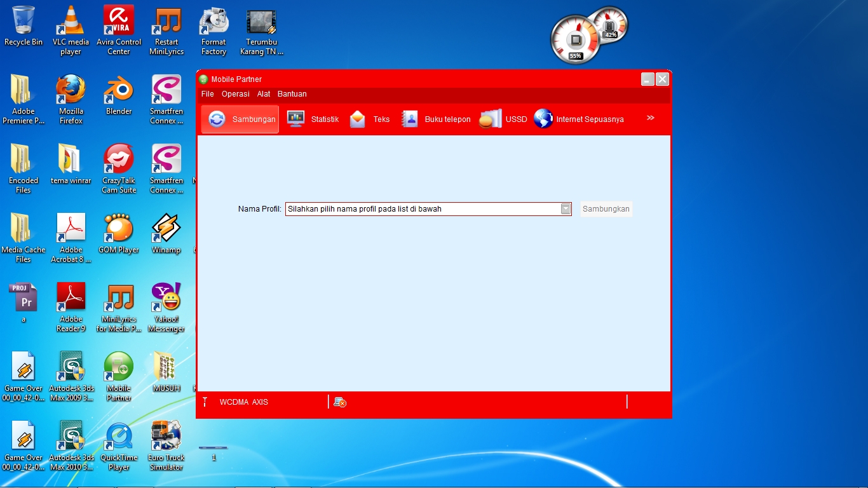Select the Format Factory shortcut

point(214,30)
